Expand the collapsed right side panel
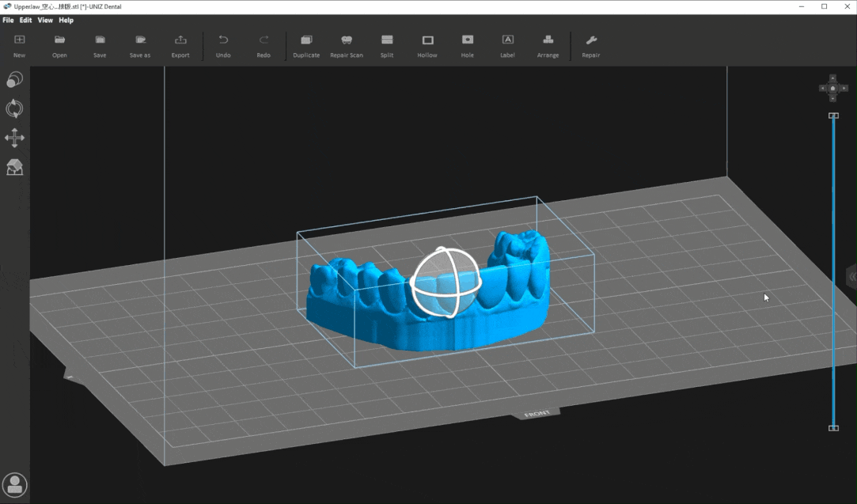 (x=852, y=277)
